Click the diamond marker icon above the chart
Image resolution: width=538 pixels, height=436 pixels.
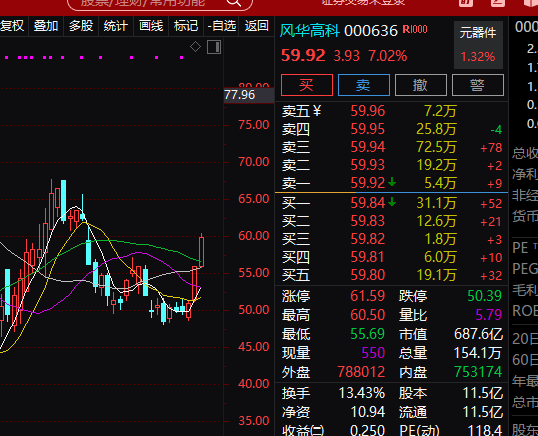point(195,47)
